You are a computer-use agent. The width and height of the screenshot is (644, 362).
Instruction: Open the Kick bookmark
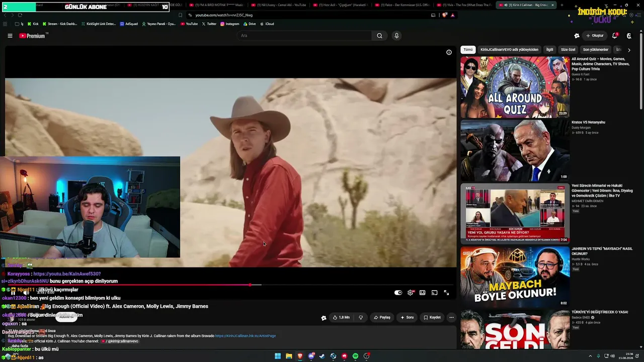coord(33,24)
